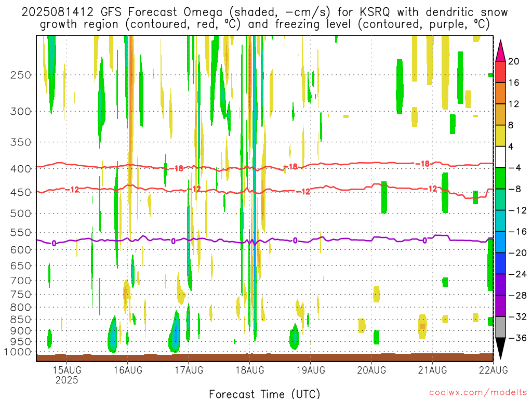Click the -18 contour label near 21AUG
Viewport: 532px width, 399px height.
tap(423, 164)
